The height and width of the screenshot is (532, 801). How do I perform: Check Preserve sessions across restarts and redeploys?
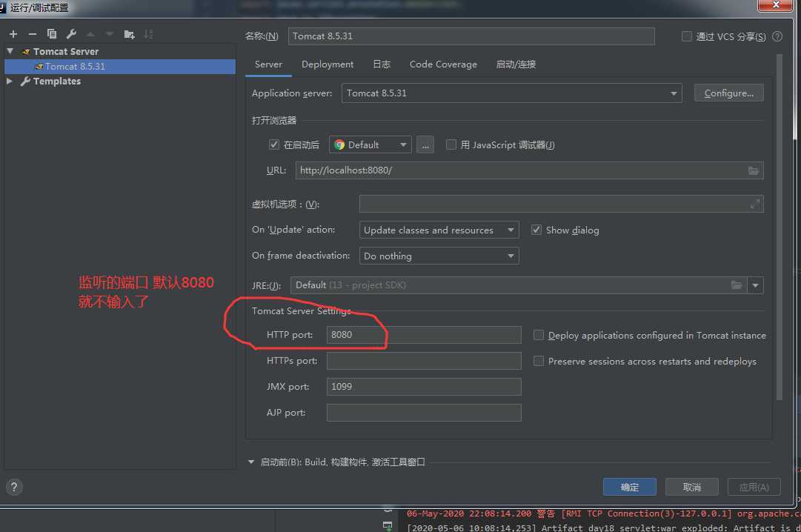pyautogui.click(x=539, y=362)
